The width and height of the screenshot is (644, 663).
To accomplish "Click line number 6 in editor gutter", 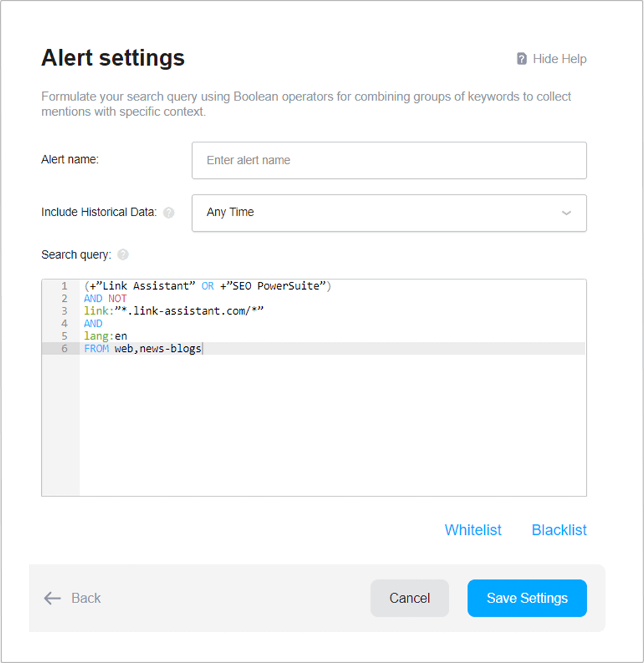I will point(64,348).
